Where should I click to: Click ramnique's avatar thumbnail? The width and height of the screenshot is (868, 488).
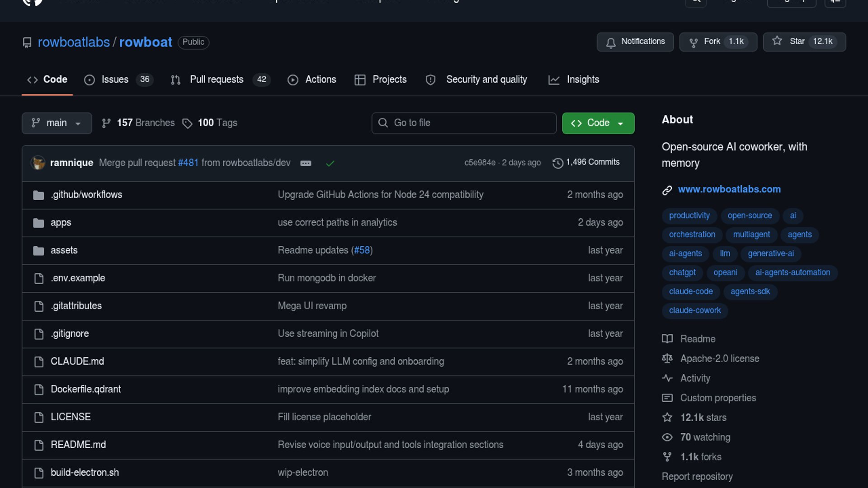coord(38,163)
